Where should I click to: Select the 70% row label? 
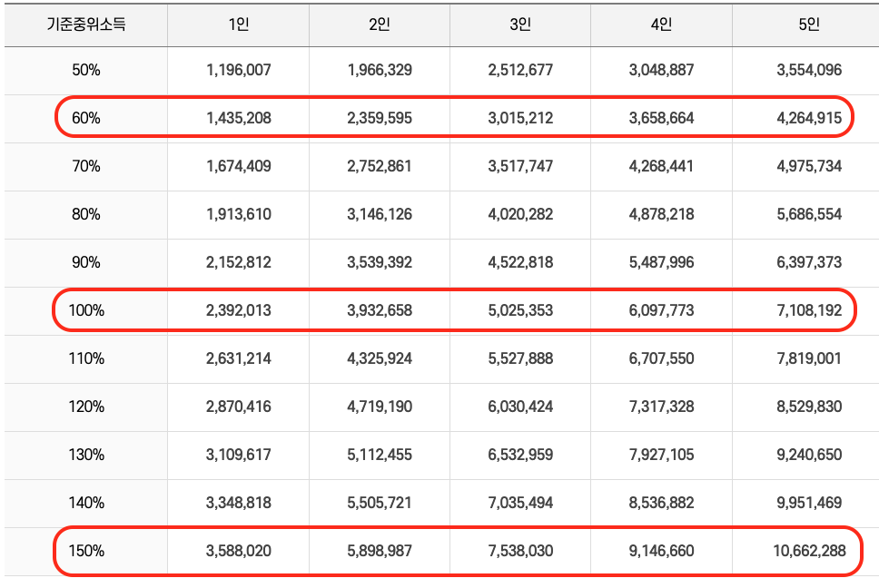click(85, 166)
